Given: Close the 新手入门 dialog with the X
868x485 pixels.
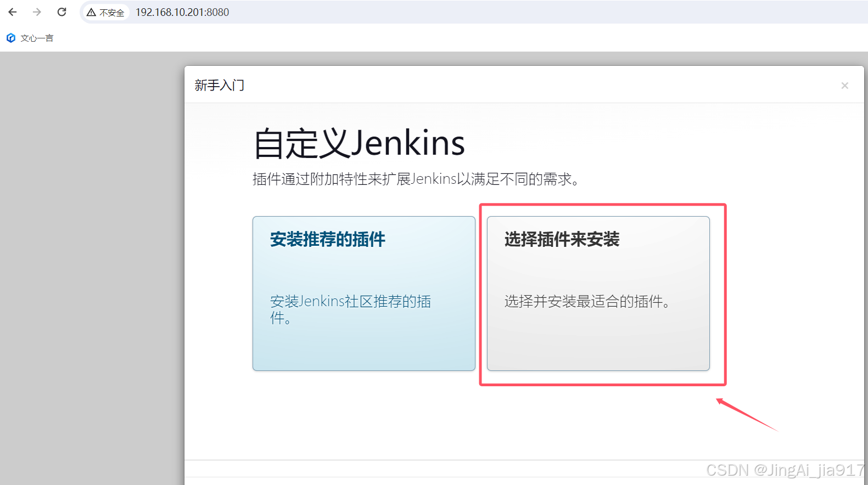Looking at the screenshot, I should point(845,86).
